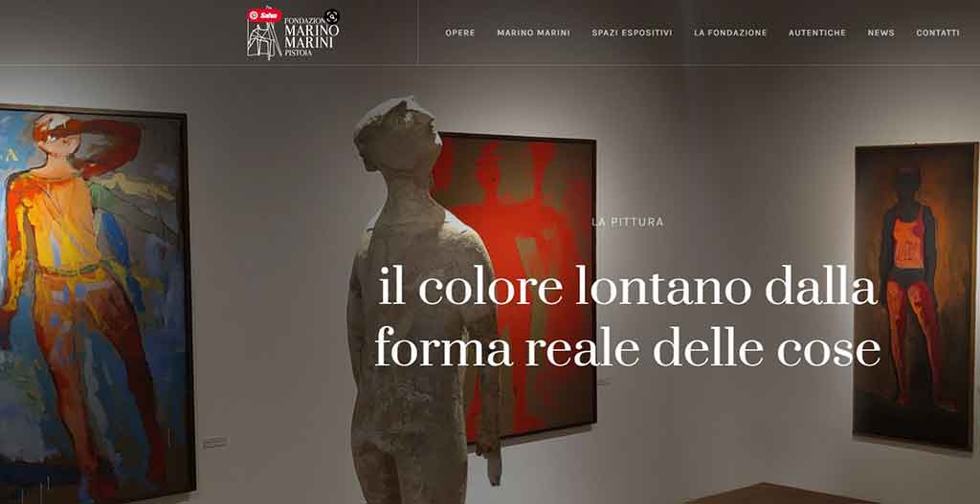
Task: Select AUTENTICHE in the navigation bar
Action: click(817, 33)
